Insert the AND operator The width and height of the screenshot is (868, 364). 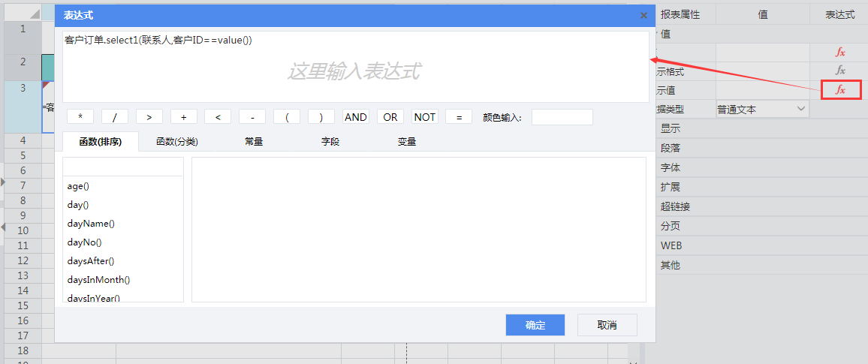(356, 117)
